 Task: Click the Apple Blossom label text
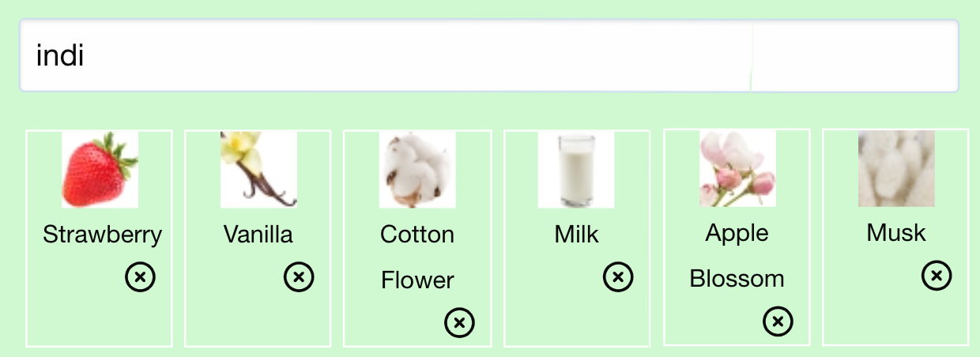pyautogui.click(x=737, y=255)
